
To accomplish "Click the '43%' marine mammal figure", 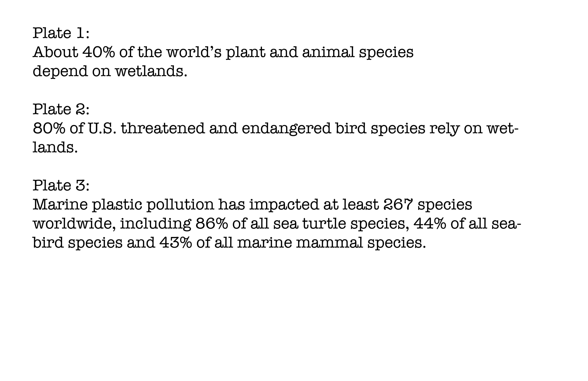I will coord(175,243).
